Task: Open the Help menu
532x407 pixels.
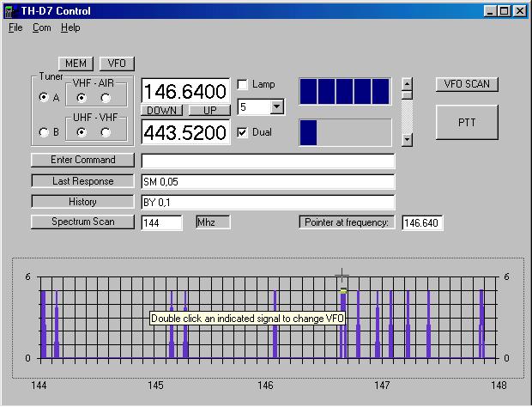Action: 70,27
